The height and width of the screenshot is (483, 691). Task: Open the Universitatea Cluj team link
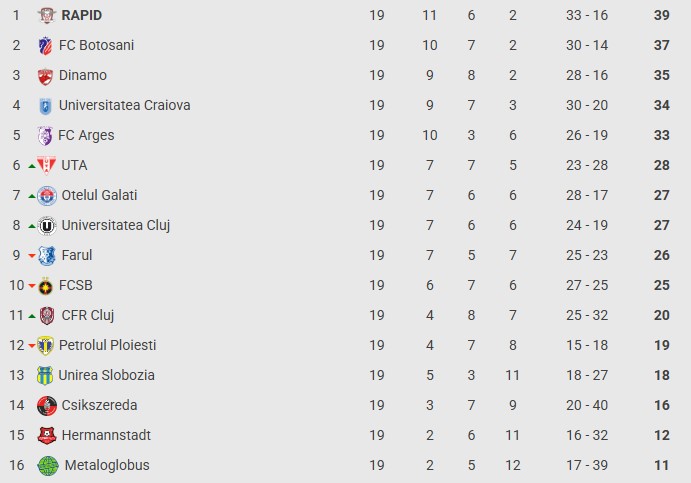coord(116,225)
